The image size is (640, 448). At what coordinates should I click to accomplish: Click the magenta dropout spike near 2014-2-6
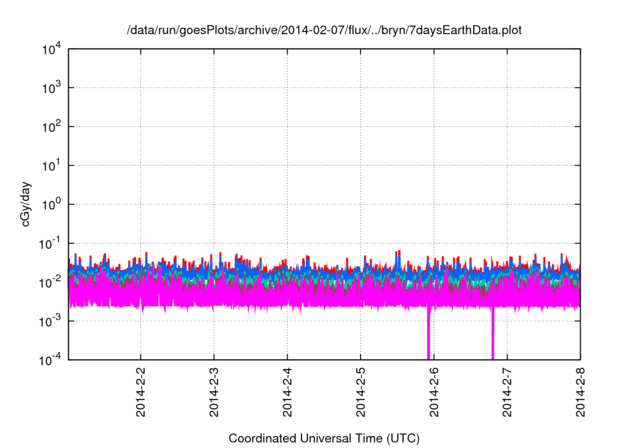click(429, 333)
